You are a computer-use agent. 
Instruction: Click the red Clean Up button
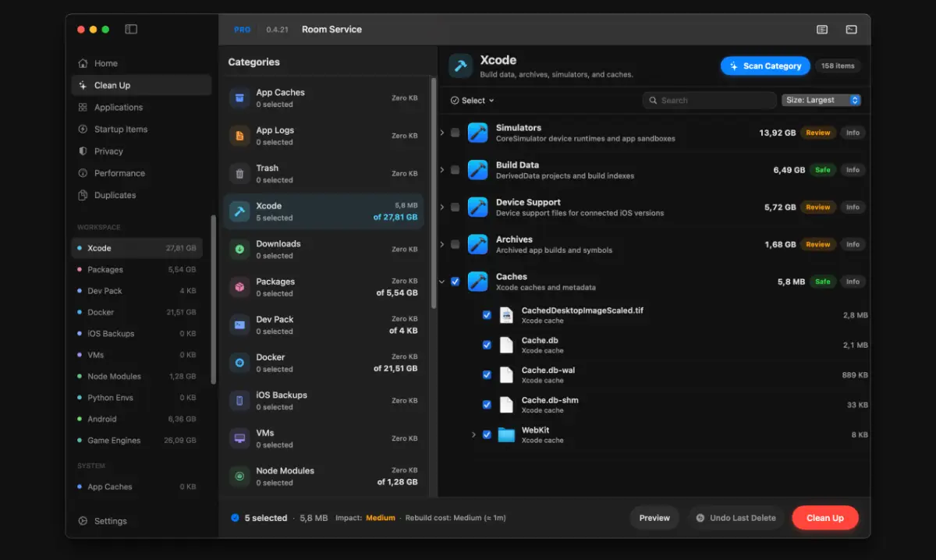(x=824, y=518)
